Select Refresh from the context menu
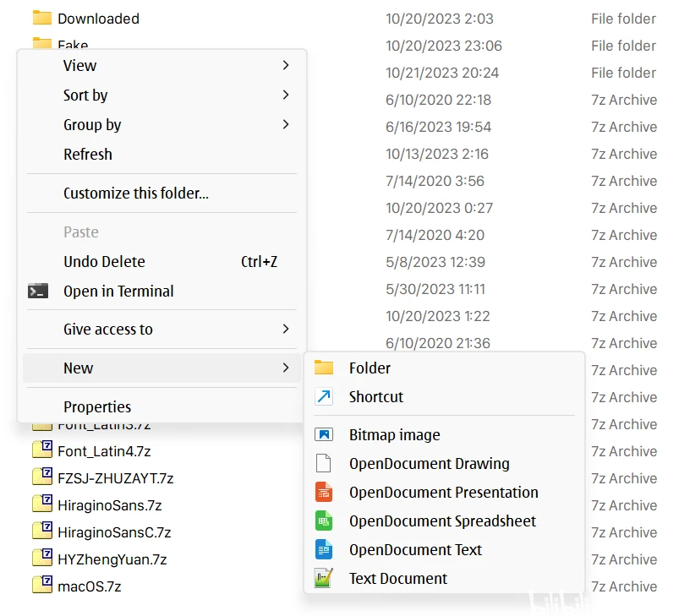 (88, 154)
